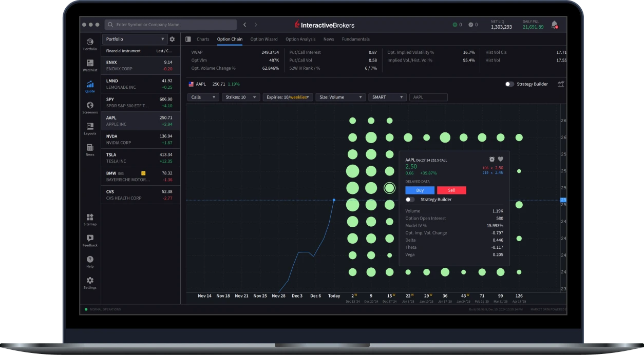Click the Last / C... column header

coord(165,51)
